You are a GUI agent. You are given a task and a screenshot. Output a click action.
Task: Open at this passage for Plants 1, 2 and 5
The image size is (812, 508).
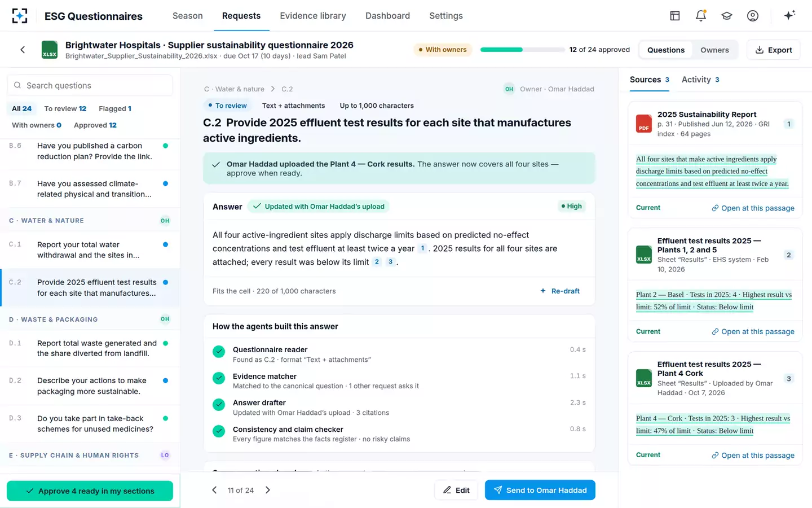point(753,332)
